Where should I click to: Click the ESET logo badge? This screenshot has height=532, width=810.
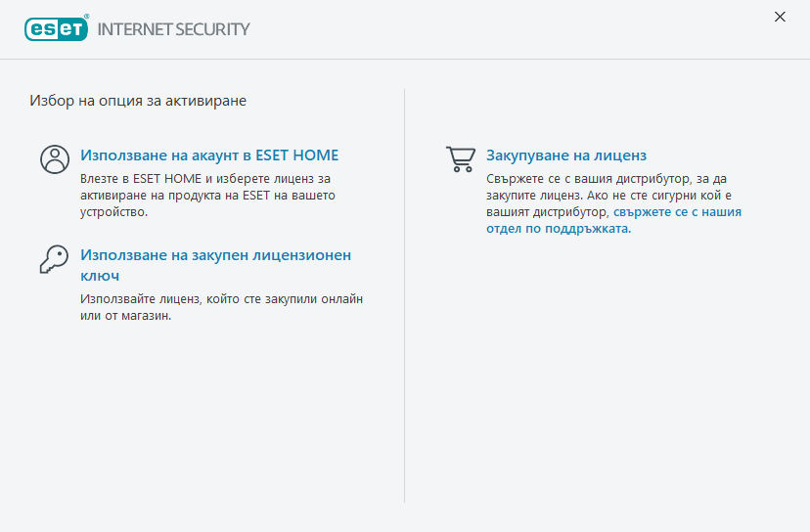pyautogui.click(x=54, y=28)
